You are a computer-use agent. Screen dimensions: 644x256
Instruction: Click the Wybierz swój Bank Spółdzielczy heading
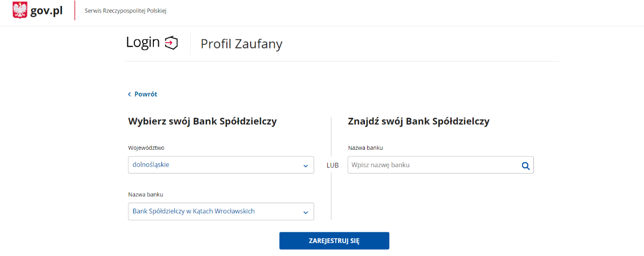point(202,122)
